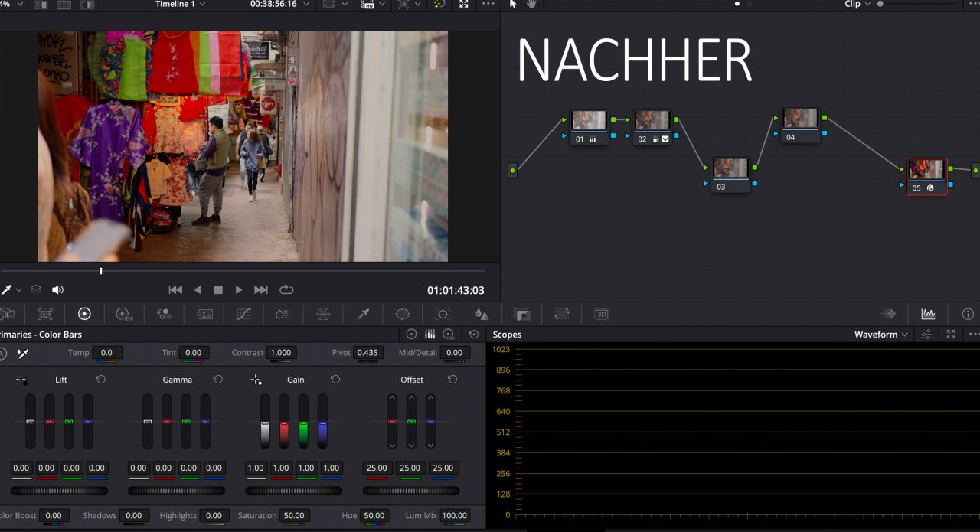This screenshot has height=532, width=980.
Task: Select the Qualifier eyedropper palette
Action: [364, 314]
